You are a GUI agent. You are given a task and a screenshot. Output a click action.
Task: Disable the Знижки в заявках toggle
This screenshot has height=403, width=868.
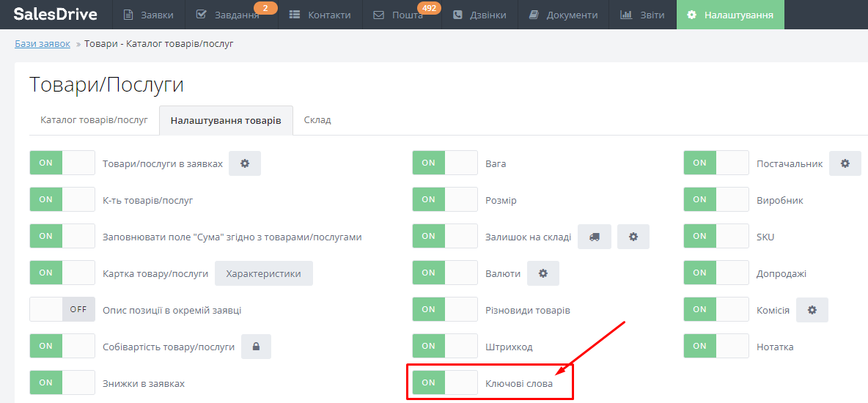(62, 382)
